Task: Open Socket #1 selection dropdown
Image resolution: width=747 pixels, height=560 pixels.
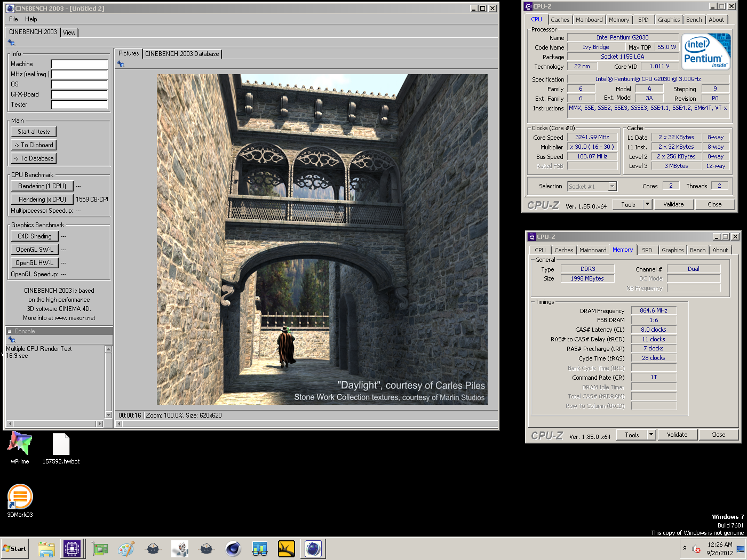Action: pos(612,186)
